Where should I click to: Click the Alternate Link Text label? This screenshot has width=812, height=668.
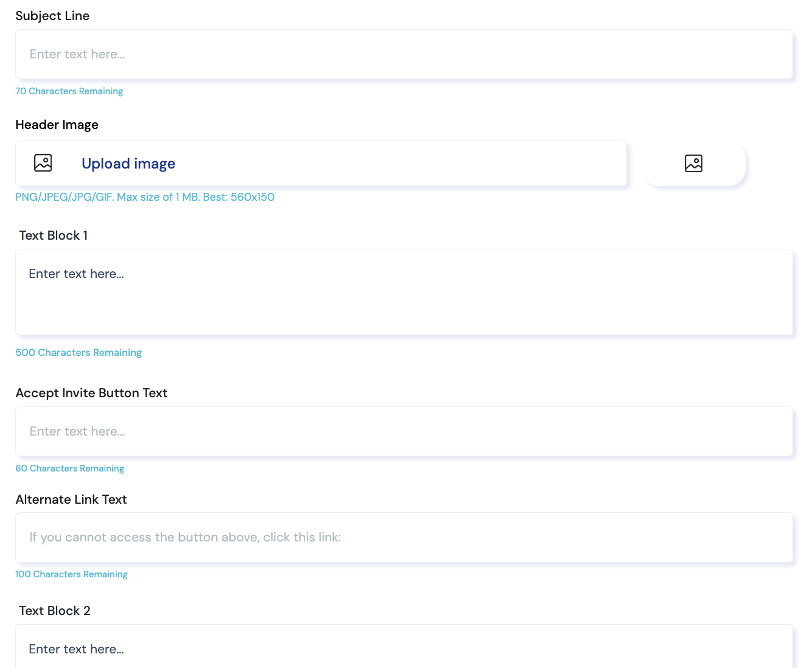71,499
